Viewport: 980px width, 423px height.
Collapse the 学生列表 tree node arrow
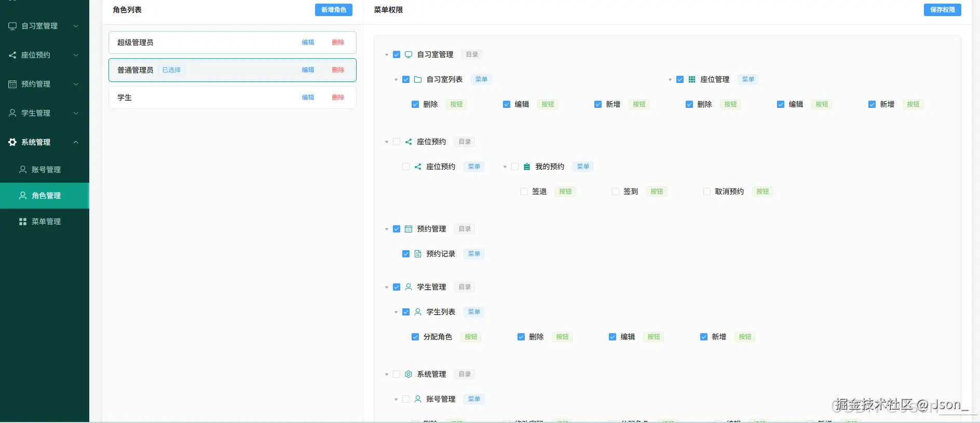396,312
